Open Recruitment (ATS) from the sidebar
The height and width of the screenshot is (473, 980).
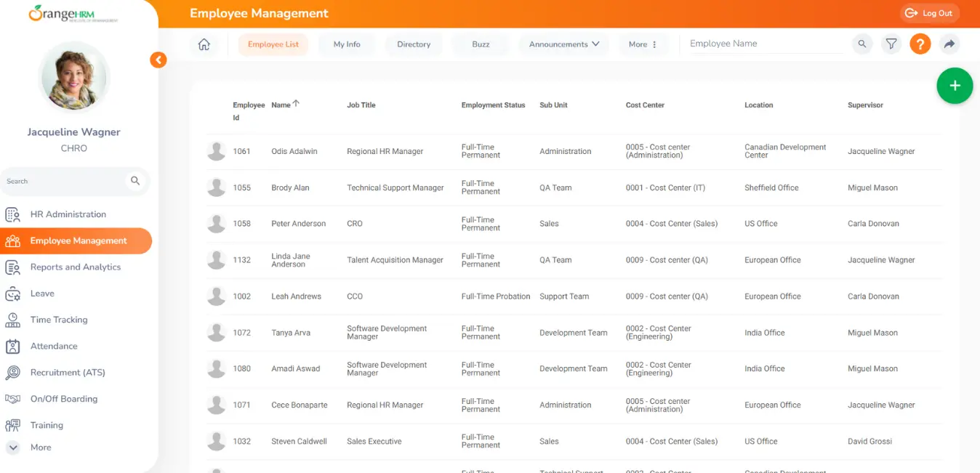click(x=68, y=373)
